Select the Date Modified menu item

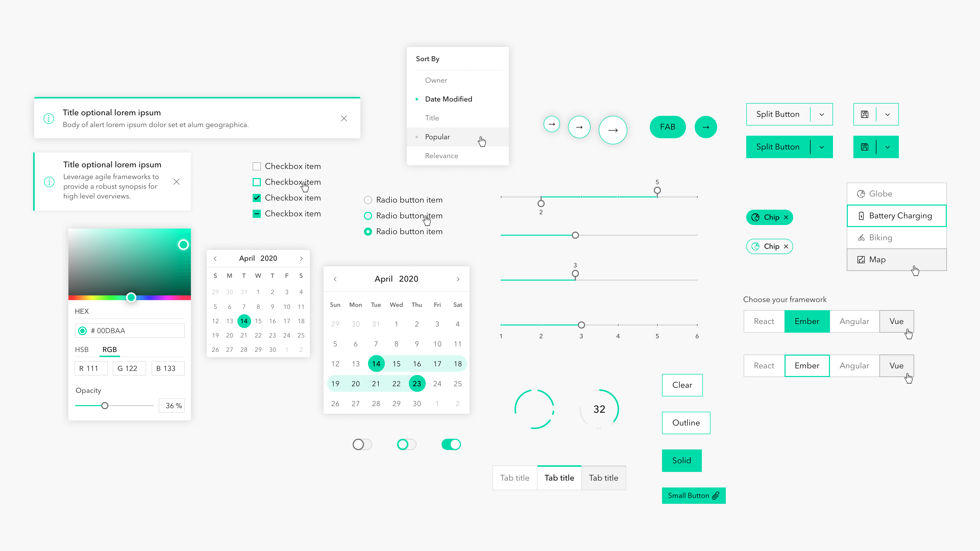pyautogui.click(x=448, y=99)
